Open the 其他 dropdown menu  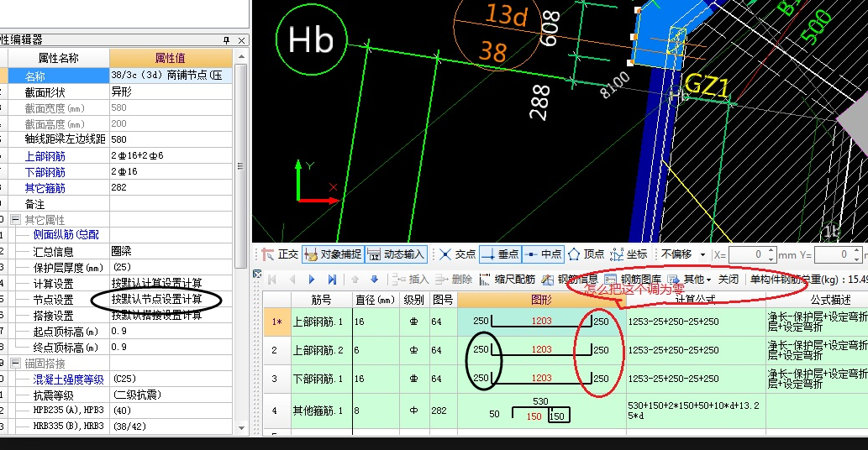tap(689, 280)
